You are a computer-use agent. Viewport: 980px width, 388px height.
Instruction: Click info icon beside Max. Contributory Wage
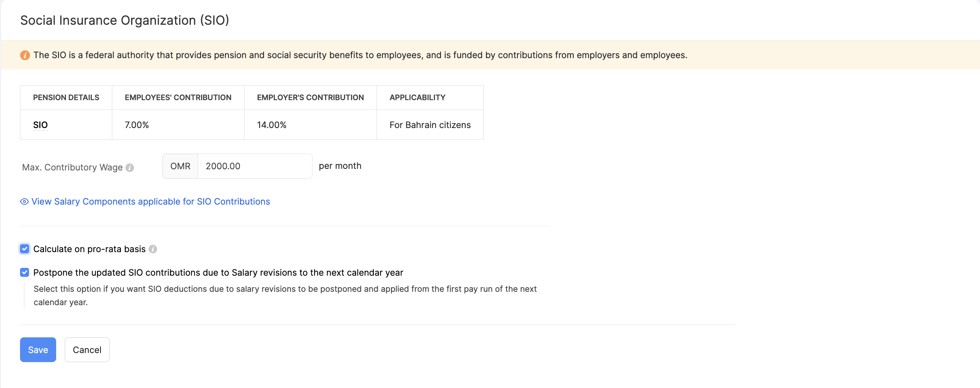(130, 168)
